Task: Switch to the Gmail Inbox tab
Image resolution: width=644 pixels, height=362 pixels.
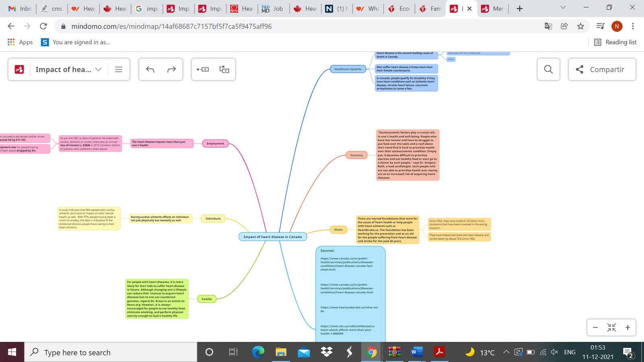Action: [x=20, y=8]
